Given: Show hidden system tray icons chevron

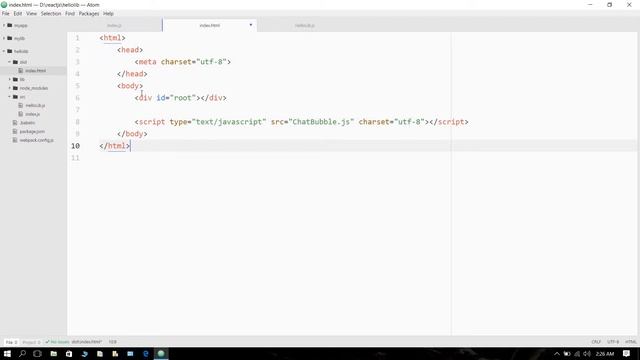Looking at the screenshot, I should pyautogui.click(x=557, y=353).
